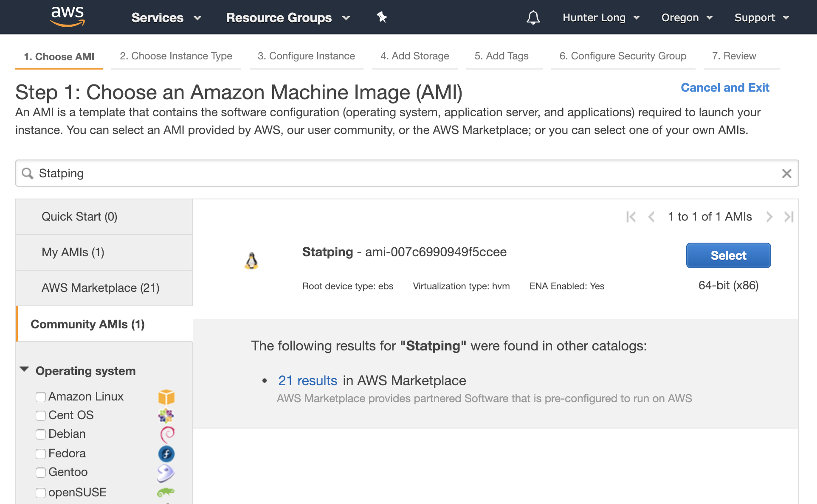Click the '1 to 1 of 1 AMIs' text
Viewport: 817px width, 504px height.
710,217
